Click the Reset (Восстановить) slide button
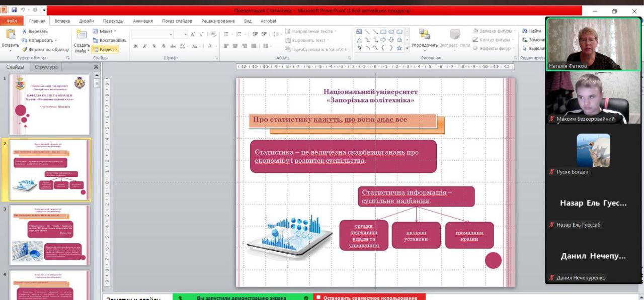The height and width of the screenshot is (300, 644). tap(110, 40)
